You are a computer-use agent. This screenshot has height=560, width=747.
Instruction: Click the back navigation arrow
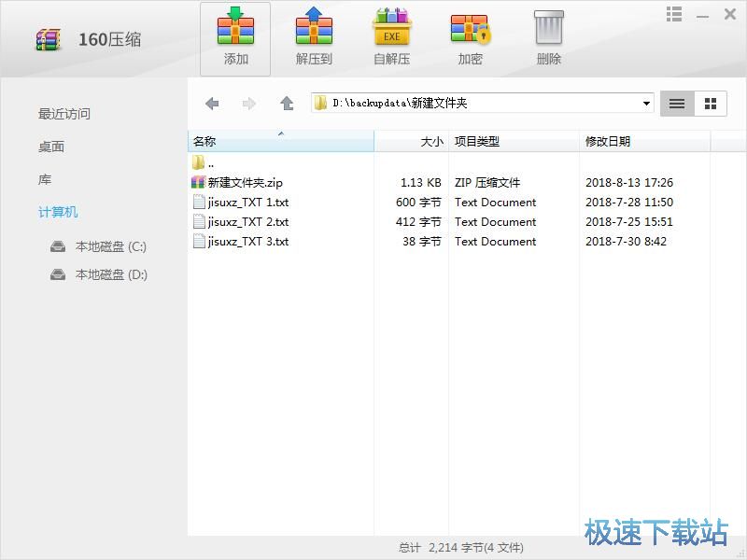pos(212,103)
